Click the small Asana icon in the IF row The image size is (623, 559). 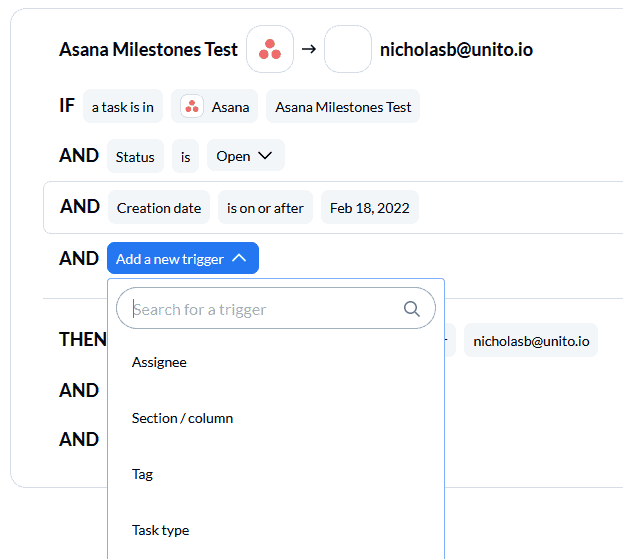pyautogui.click(x=192, y=106)
